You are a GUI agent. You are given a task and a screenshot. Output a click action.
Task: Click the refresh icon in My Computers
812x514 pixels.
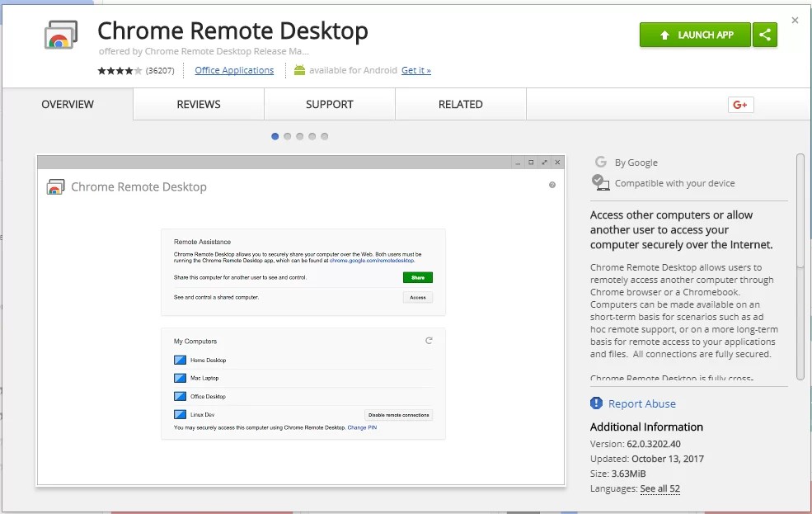pyautogui.click(x=429, y=341)
